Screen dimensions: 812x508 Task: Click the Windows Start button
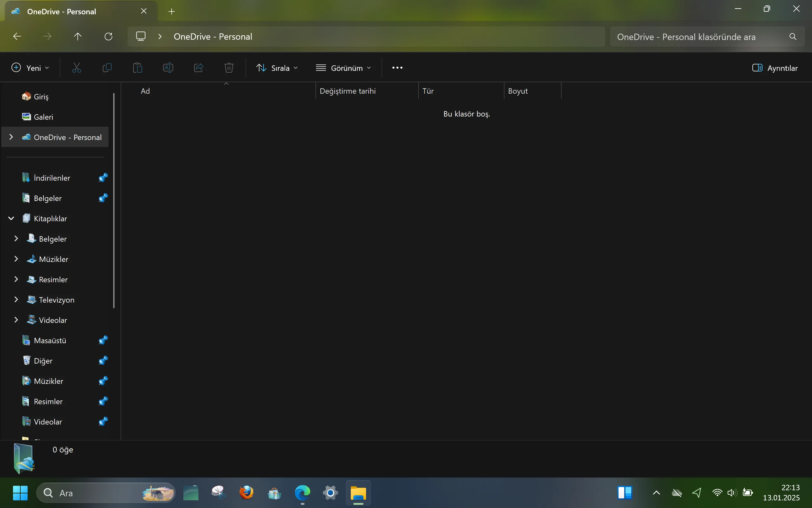coord(20,493)
